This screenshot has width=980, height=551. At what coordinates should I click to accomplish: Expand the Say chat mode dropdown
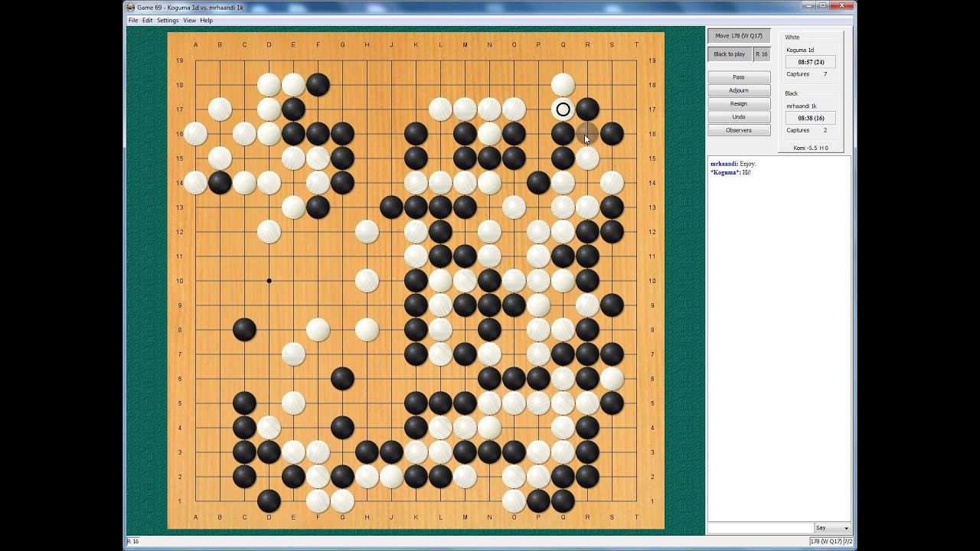(x=832, y=528)
